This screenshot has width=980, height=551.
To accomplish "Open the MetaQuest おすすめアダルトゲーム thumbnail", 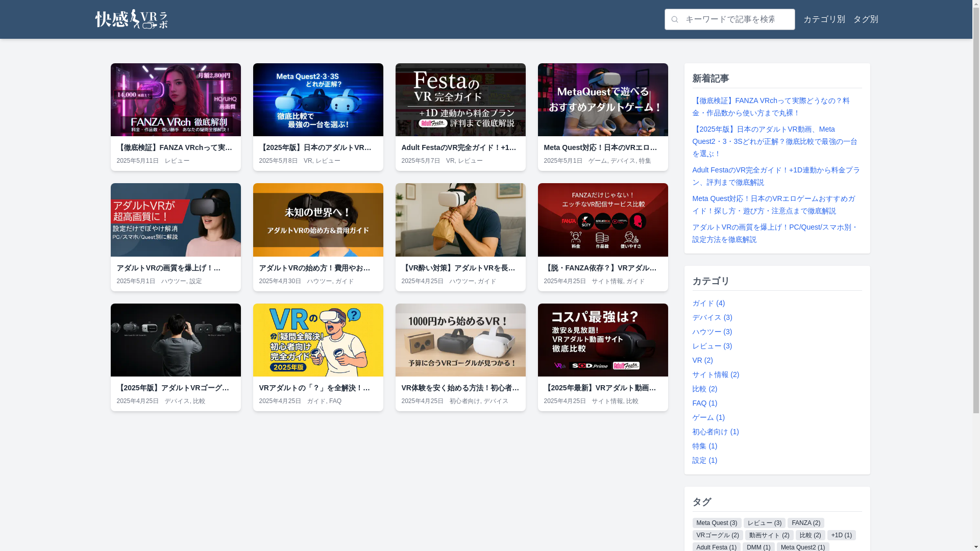I will pos(603,99).
